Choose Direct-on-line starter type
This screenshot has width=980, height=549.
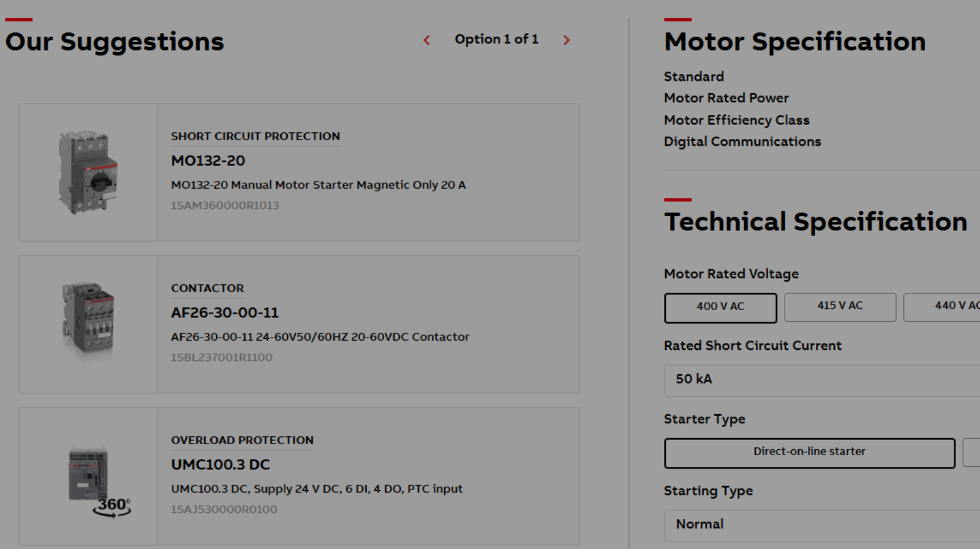click(809, 453)
